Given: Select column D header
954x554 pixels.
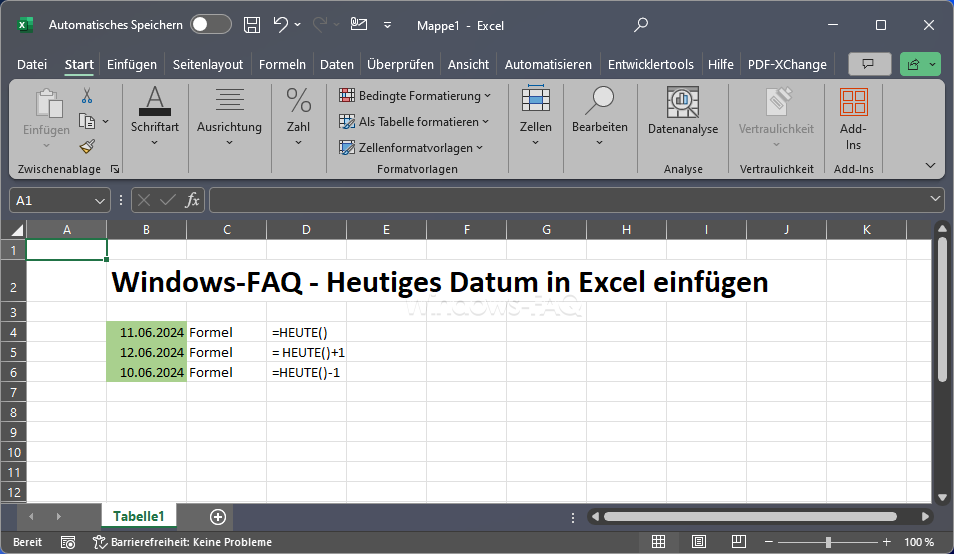Looking at the screenshot, I should click(x=306, y=230).
